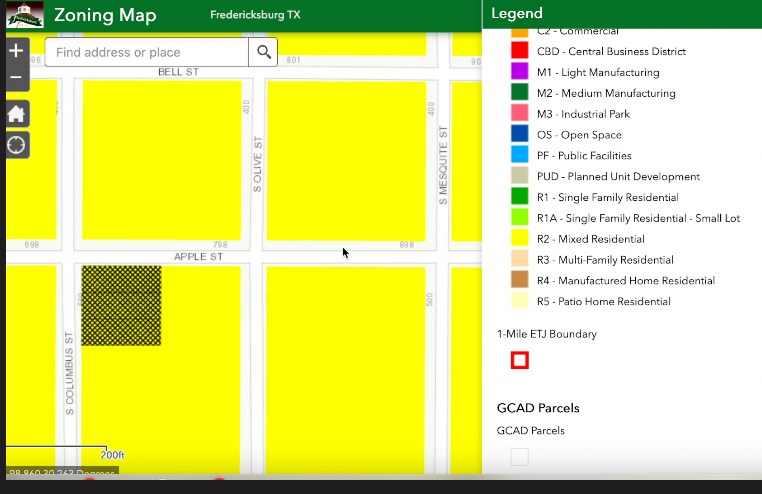762x494 pixels.
Task: Click the M1 Light Manufacturing purple swatch
Action: [519, 72]
